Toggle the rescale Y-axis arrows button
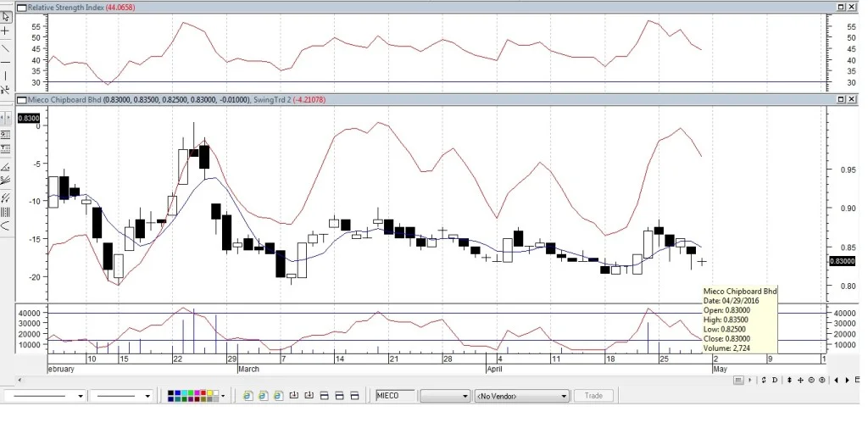Viewport: 868px width, 445px height. pos(789,380)
